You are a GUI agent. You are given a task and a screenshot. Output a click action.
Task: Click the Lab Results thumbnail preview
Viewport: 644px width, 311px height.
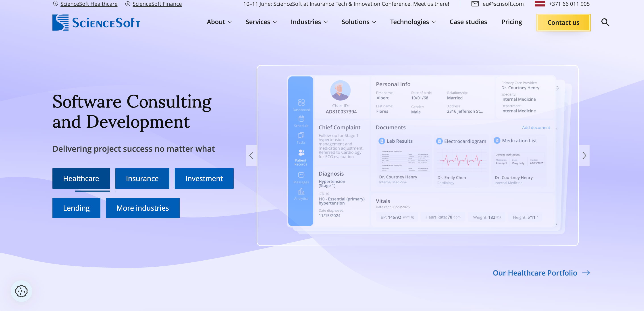[405, 160]
